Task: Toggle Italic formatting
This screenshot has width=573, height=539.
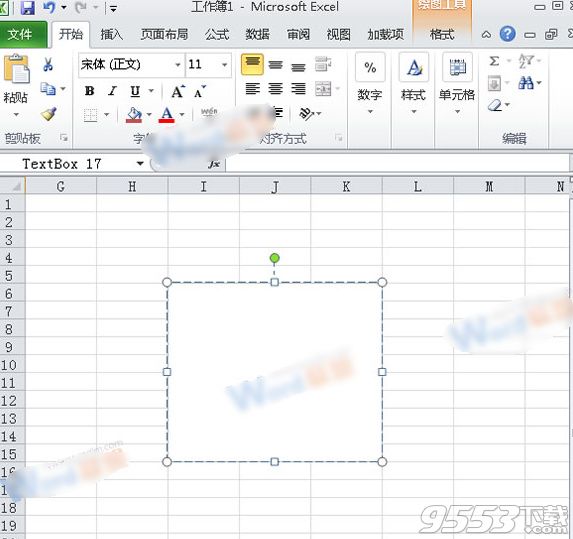Action: click(113, 91)
